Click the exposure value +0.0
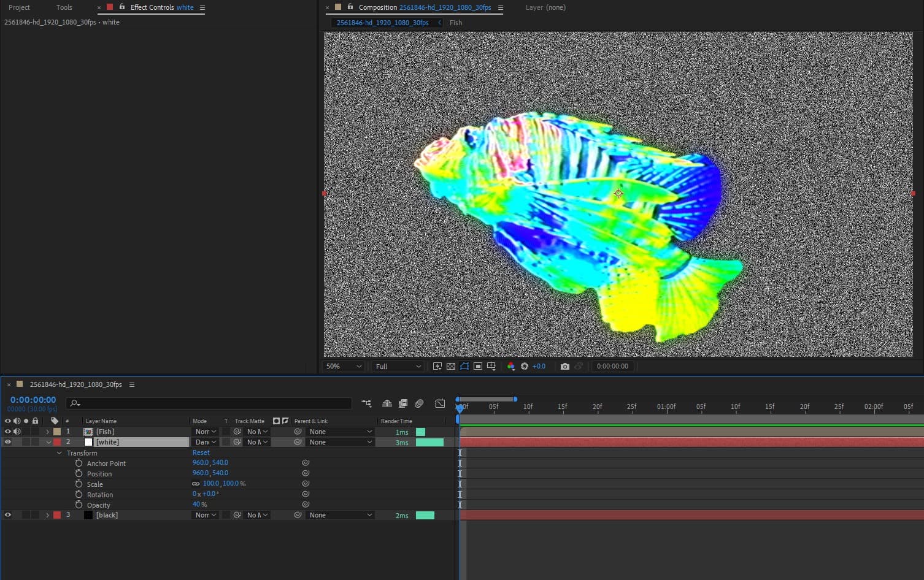The height and width of the screenshot is (580, 924). pyautogui.click(x=539, y=366)
